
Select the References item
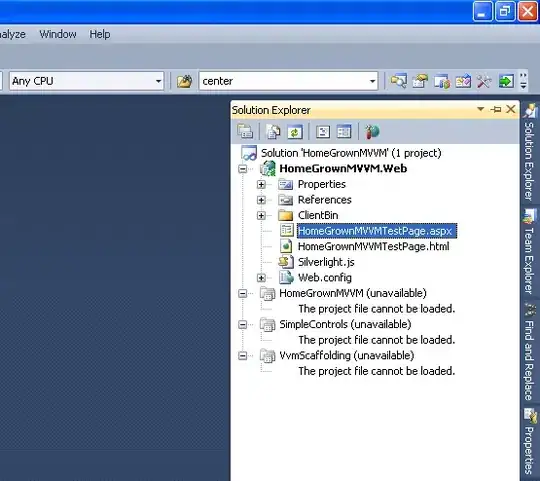point(324,200)
